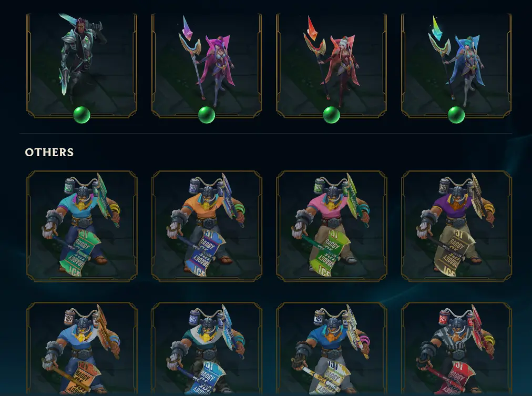Click the OTHERS section heading
The width and height of the screenshot is (532, 396).
49,152
